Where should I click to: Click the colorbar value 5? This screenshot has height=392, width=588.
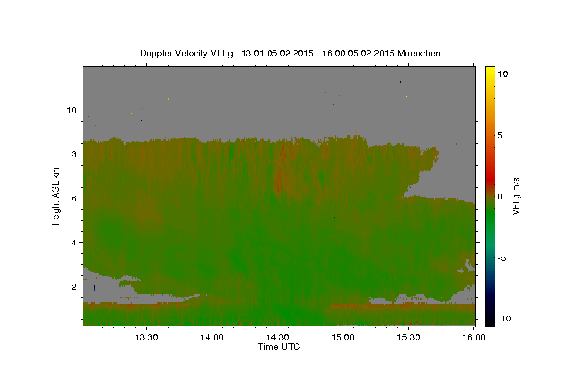click(500, 135)
